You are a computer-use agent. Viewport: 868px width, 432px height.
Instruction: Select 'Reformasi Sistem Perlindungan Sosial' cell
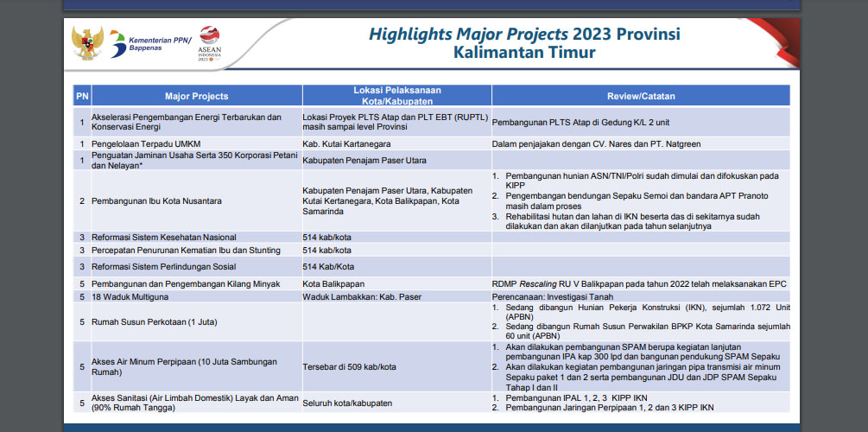point(197,266)
